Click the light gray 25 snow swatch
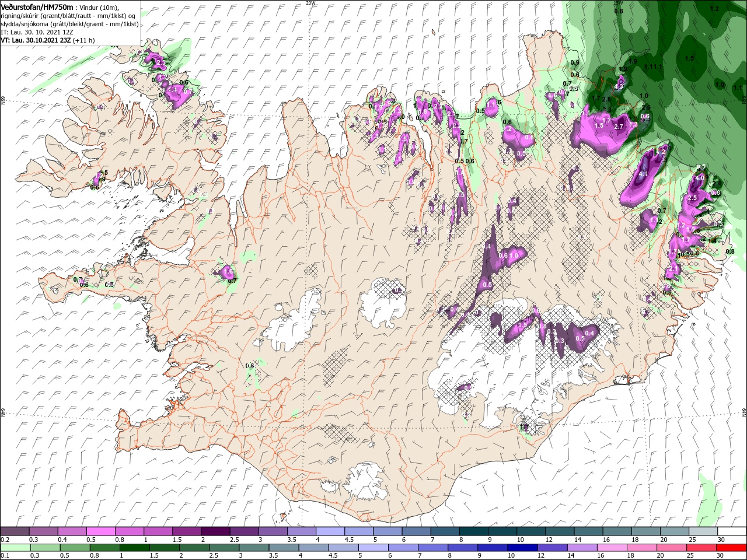The width and height of the screenshot is (747, 560). point(703,531)
